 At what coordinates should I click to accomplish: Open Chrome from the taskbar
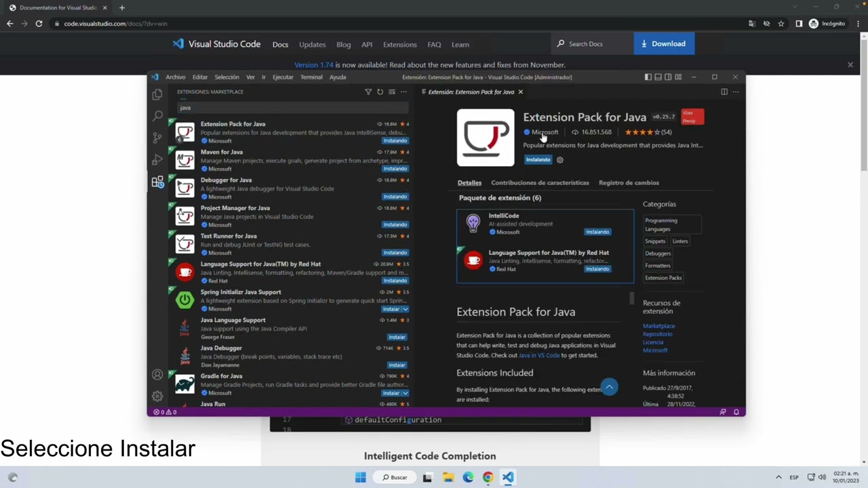coord(488,477)
